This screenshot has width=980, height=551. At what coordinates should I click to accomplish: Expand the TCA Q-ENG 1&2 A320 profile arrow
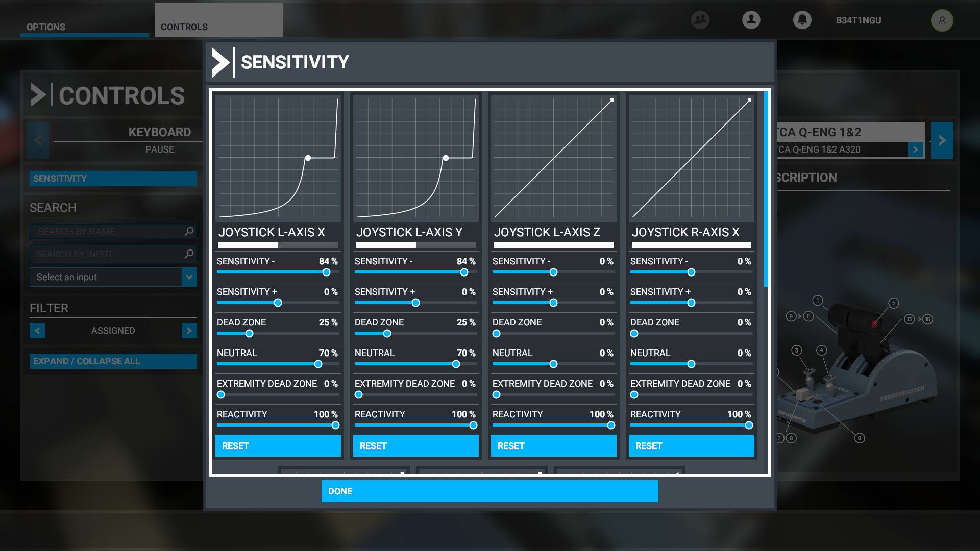pyautogui.click(x=915, y=149)
